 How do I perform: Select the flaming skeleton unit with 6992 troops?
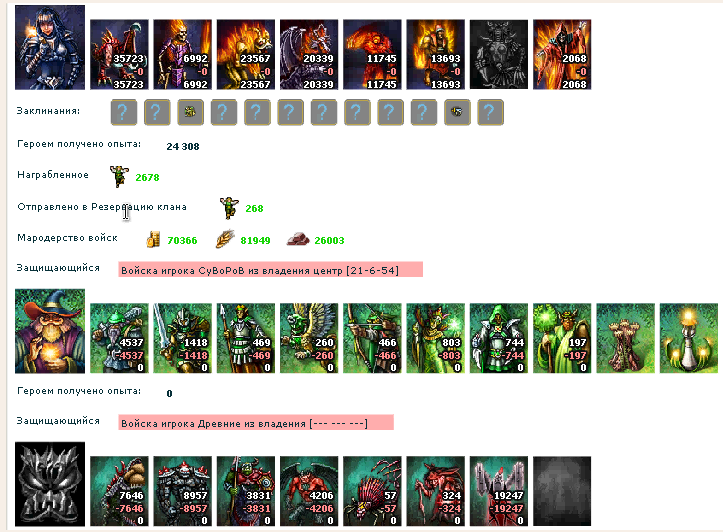point(183,54)
